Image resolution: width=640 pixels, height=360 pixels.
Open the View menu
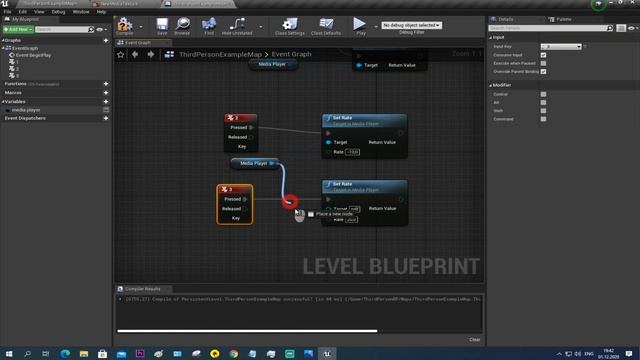point(39,12)
